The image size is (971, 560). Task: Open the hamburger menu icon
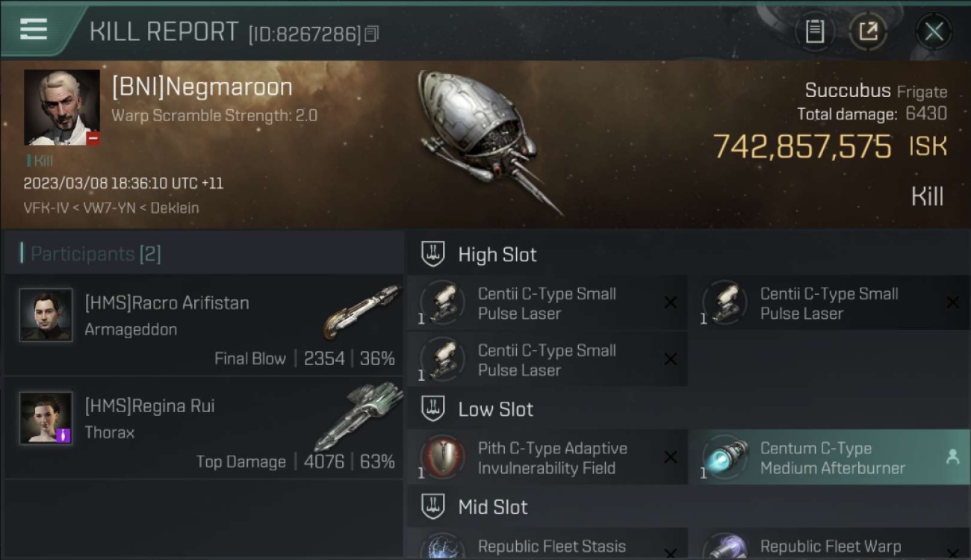click(34, 29)
